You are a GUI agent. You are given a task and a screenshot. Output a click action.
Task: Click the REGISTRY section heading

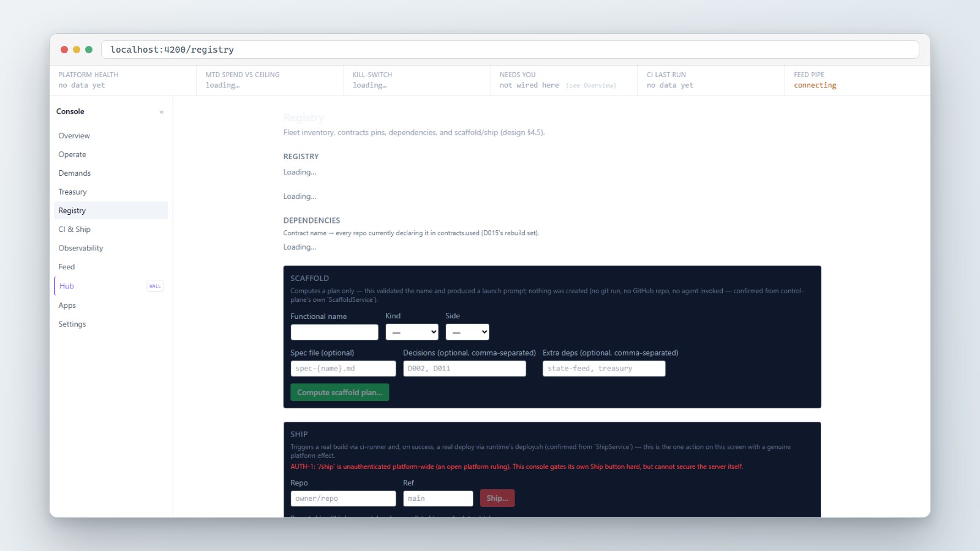point(301,157)
